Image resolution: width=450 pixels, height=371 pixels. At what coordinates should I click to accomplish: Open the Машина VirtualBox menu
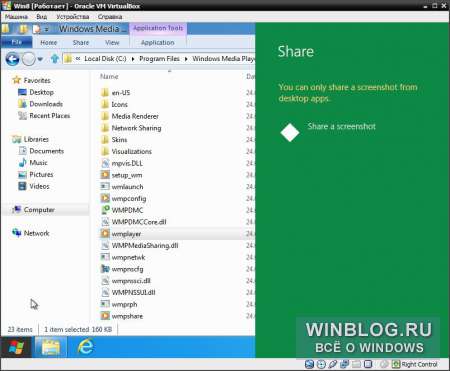click(x=16, y=17)
